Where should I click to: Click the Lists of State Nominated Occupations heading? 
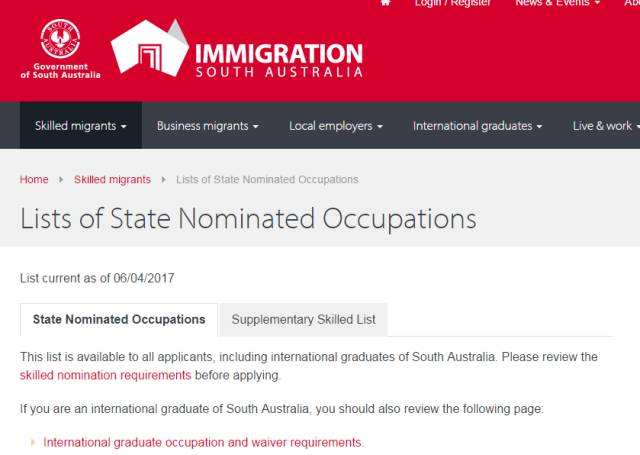[x=248, y=219]
